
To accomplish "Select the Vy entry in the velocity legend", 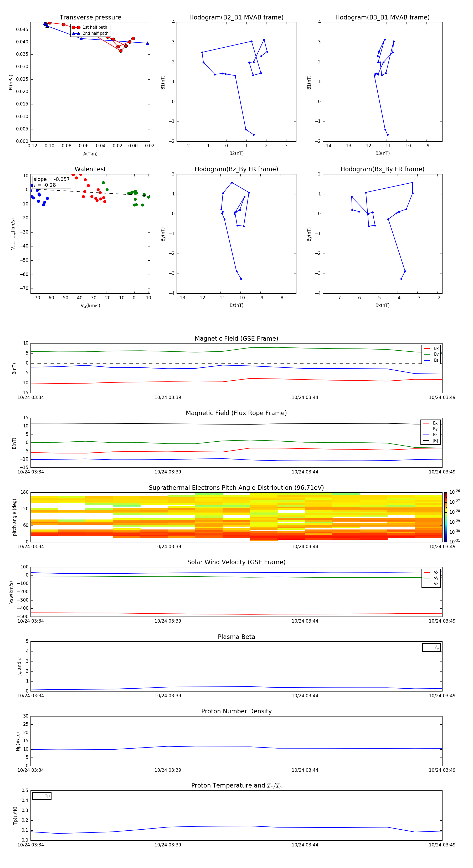I will coord(431,578).
